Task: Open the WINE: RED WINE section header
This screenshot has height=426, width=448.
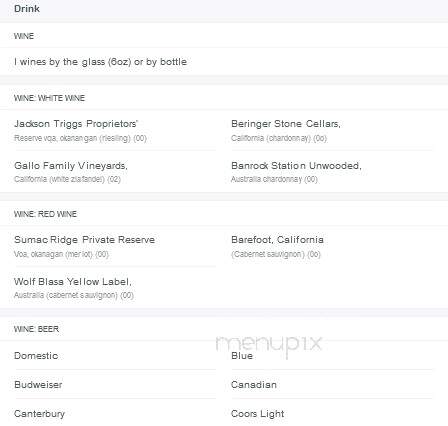Action: (45, 214)
